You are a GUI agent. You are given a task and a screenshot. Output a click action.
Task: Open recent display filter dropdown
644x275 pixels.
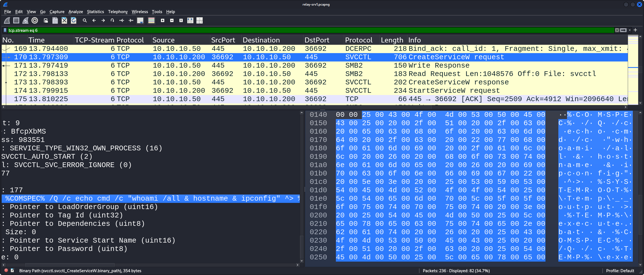click(x=630, y=30)
